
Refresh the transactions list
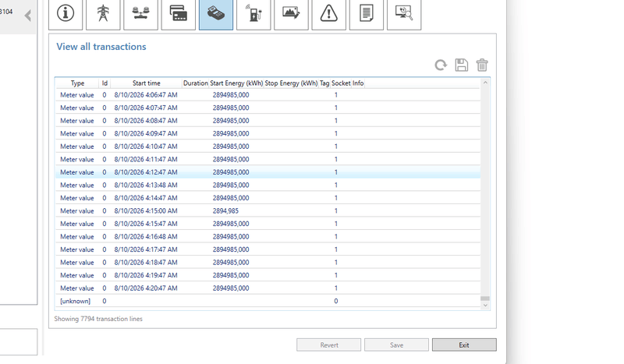point(441,65)
